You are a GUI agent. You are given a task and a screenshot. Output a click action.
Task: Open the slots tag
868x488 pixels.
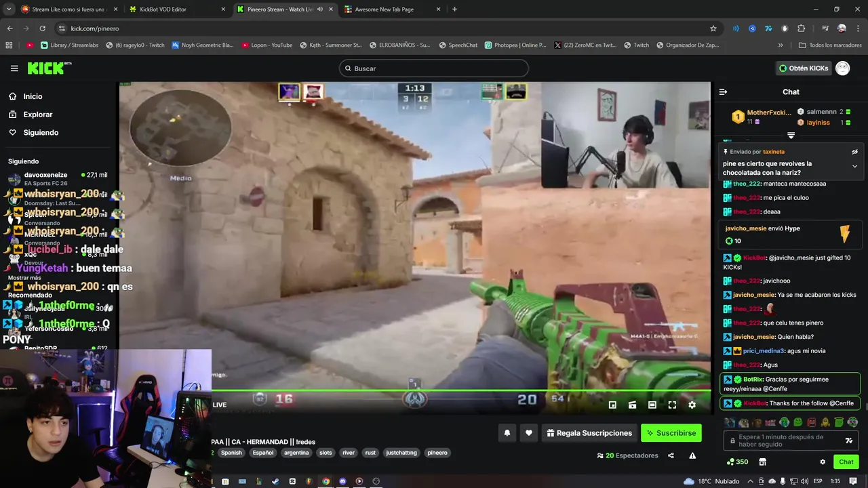point(325,453)
